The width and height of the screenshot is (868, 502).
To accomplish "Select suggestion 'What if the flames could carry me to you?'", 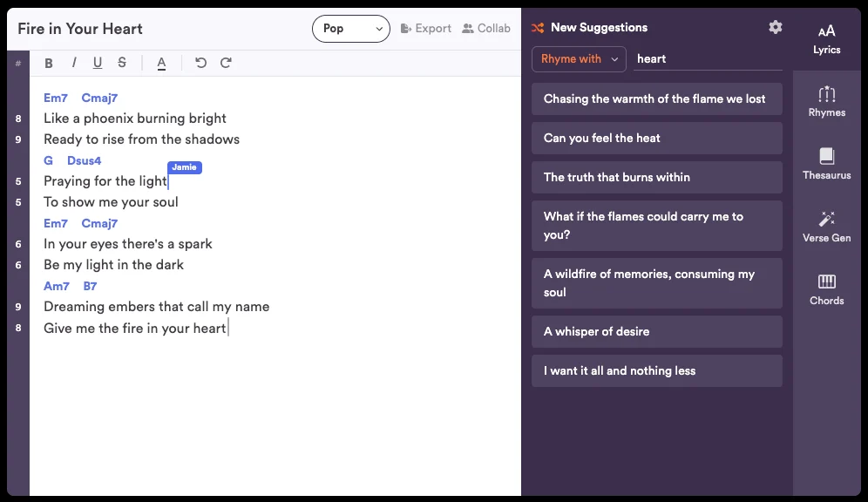I will click(657, 226).
